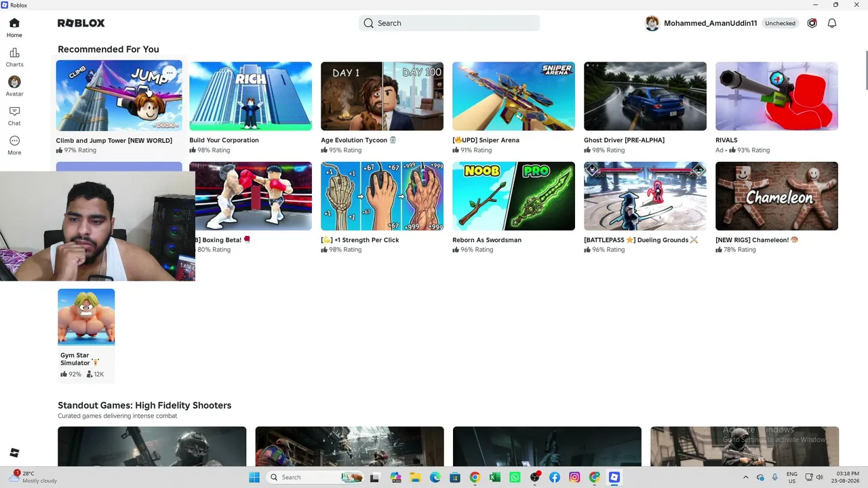Open the second High Fidelity Shooters game card
This screenshot has height=488, width=868.
pyautogui.click(x=349, y=447)
